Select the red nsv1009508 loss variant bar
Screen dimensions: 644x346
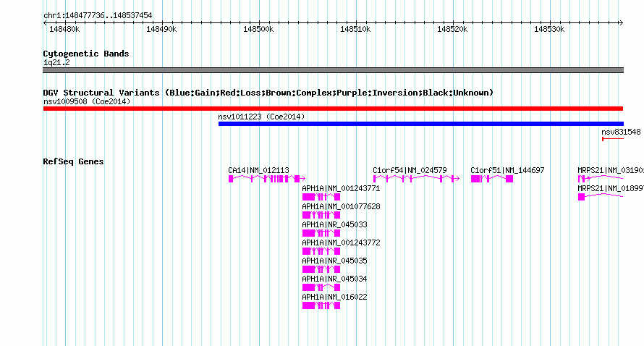point(333,109)
